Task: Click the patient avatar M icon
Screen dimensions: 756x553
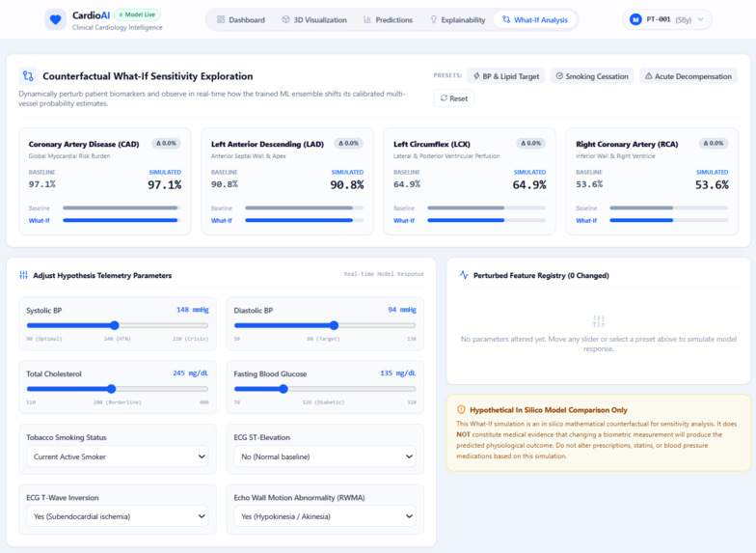Action: [635, 19]
